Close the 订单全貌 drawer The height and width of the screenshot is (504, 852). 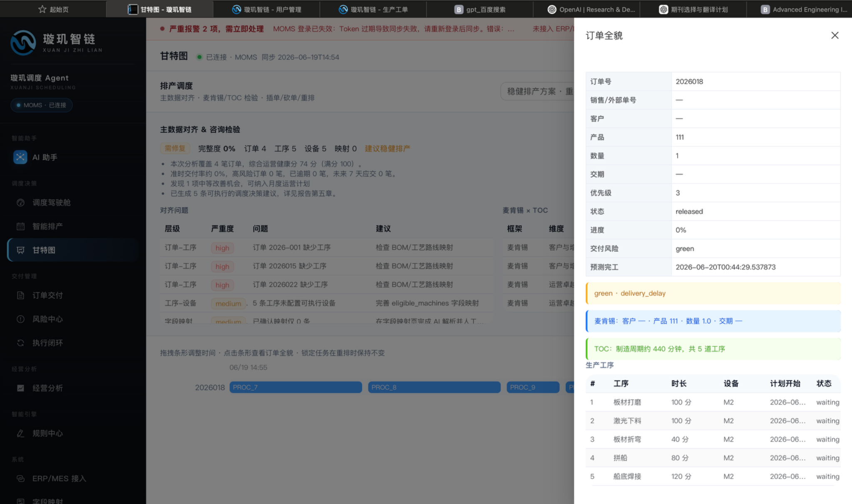(x=835, y=35)
